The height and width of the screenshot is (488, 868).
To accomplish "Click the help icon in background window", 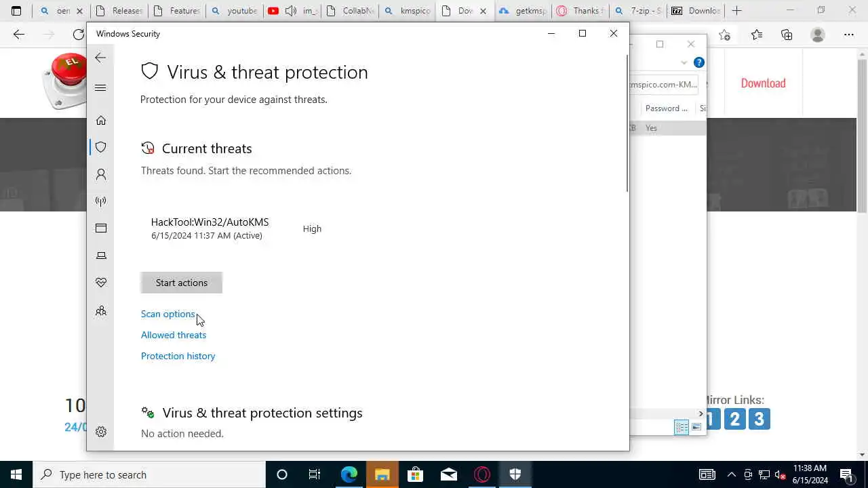I will point(699,62).
